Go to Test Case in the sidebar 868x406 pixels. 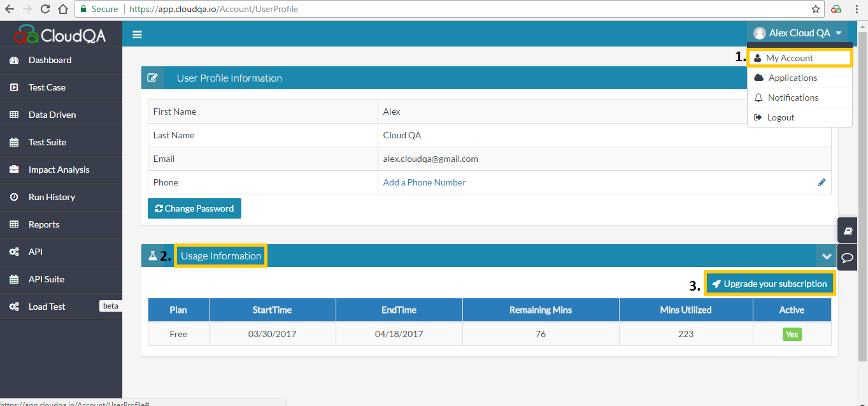pyautogui.click(x=61, y=87)
